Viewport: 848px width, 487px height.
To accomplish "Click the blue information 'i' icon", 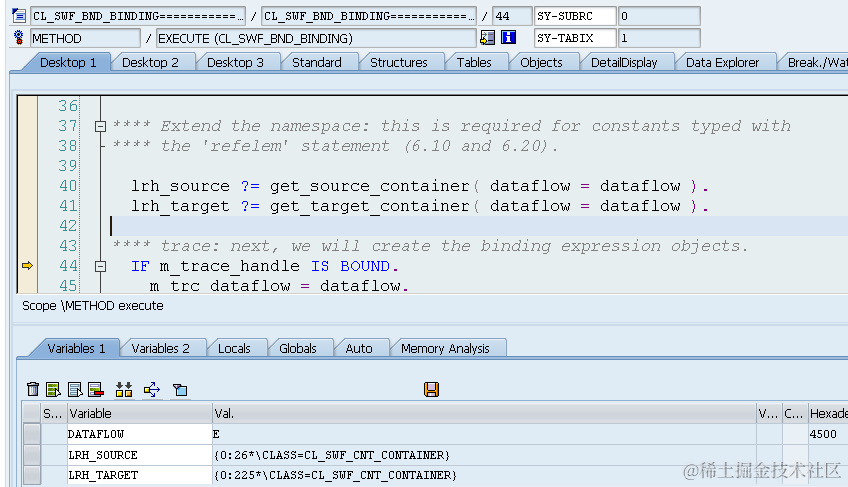I will (x=508, y=37).
